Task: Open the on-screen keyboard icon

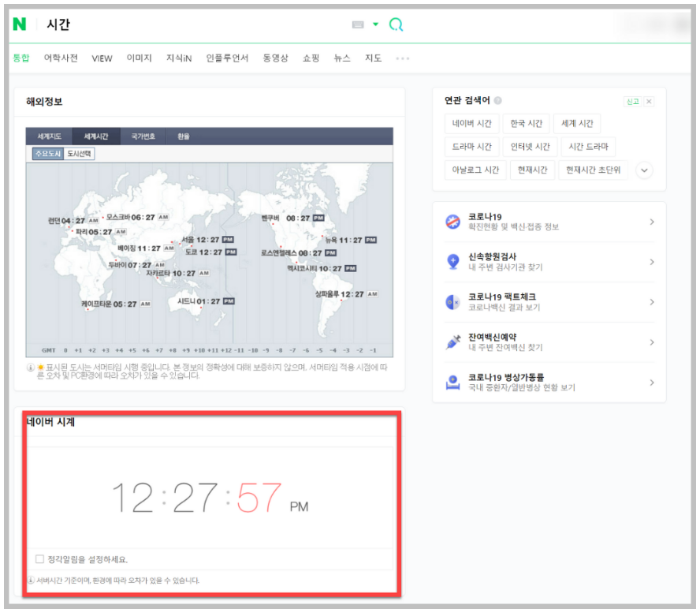Action: [358, 24]
